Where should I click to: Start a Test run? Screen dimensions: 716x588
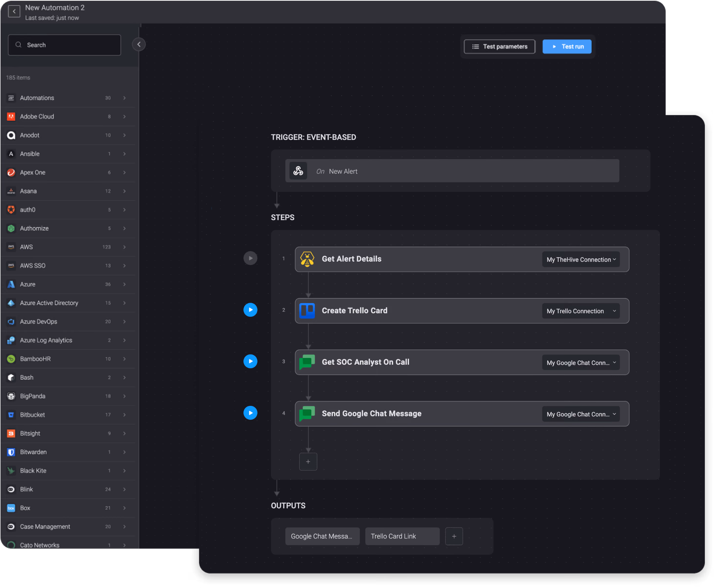pyautogui.click(x=567, y=46)
